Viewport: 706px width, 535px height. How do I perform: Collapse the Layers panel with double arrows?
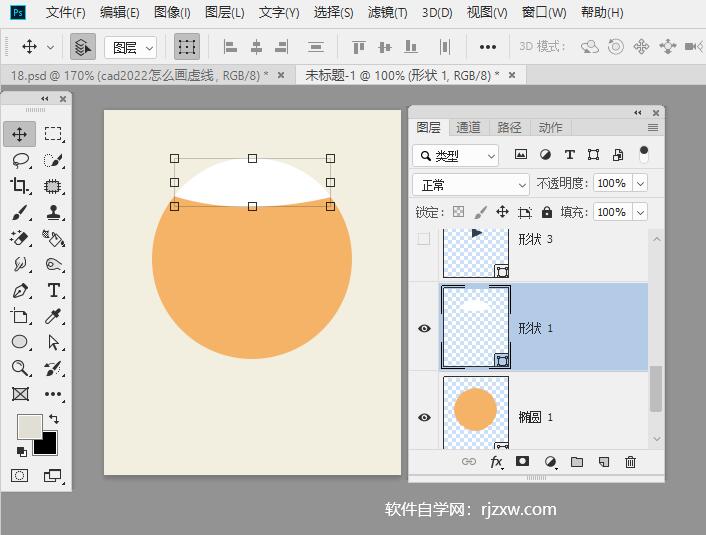[638, 113]
